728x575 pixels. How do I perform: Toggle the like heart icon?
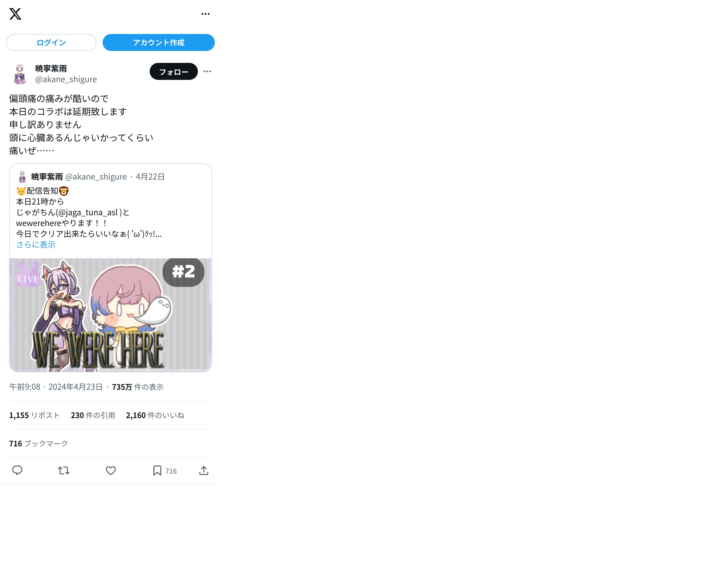pos(111,470)
